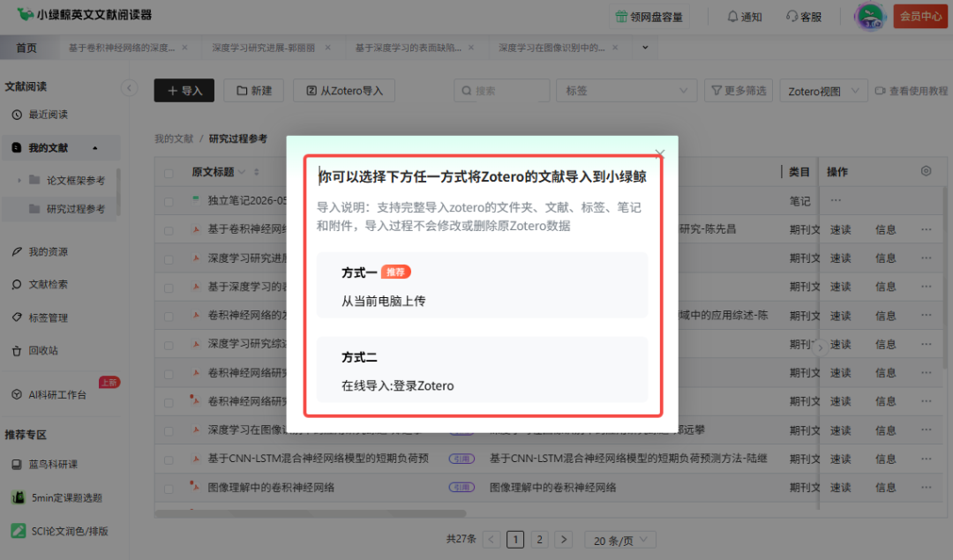Expand the 论文框架参考 folder
Image resolution: width=953 pixels, height=560 pixels.
coord(19,181)
